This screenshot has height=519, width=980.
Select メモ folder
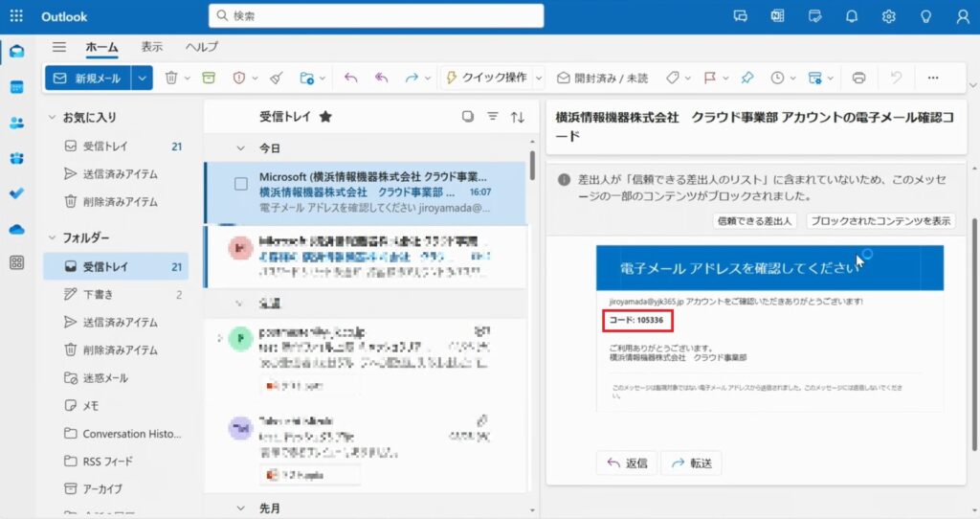(116, 406)
